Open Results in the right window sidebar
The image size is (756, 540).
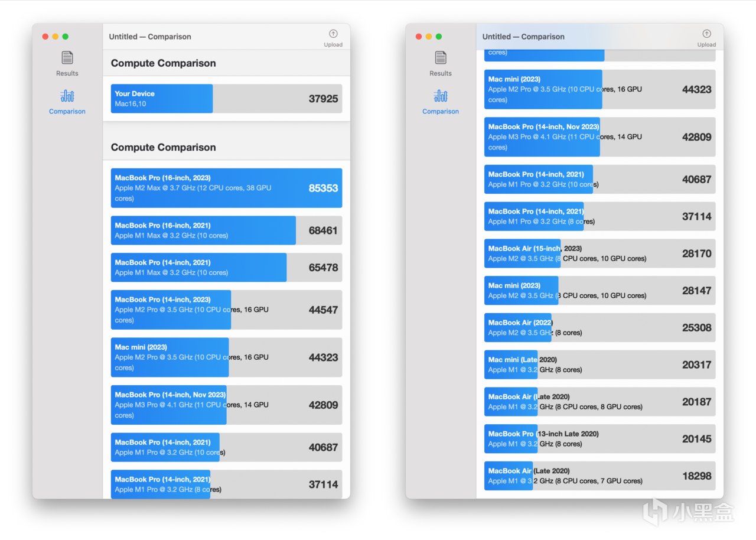(441, 64)
